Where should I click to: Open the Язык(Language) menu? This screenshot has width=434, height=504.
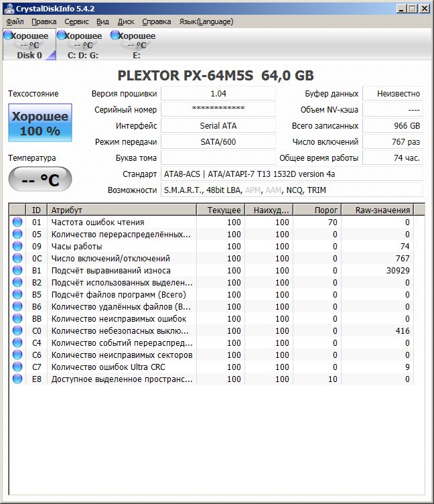[206, 21]
